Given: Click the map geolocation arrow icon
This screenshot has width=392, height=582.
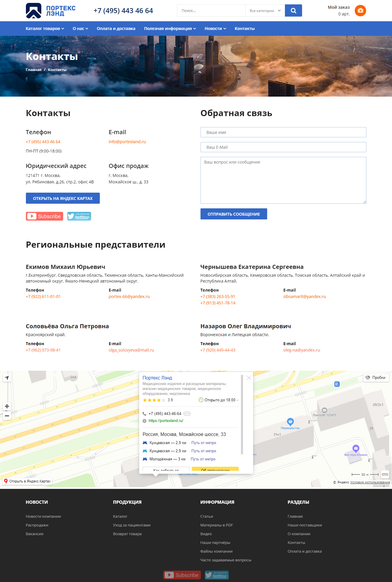Looking at the screenshot, I should [x=7, y=378].
